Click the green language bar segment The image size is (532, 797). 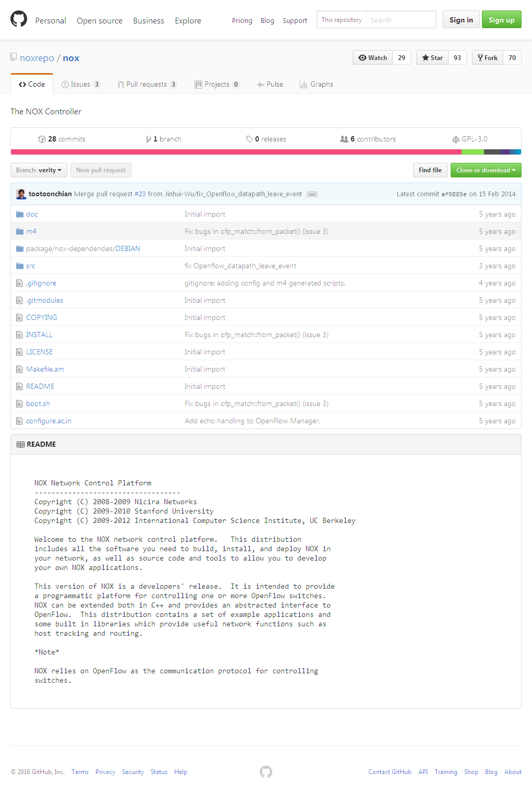click(x=473, y=152)
